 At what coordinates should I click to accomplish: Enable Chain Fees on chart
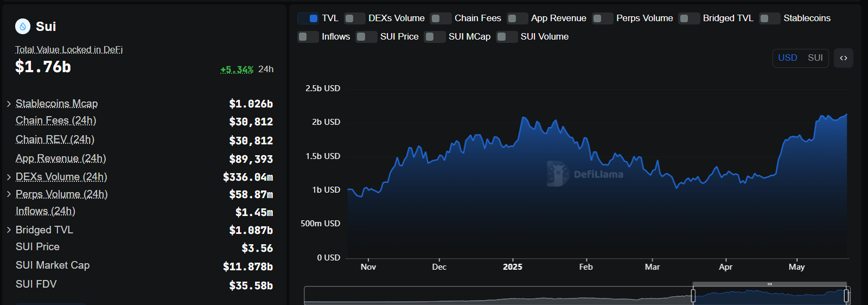click(x=441, y=18)
